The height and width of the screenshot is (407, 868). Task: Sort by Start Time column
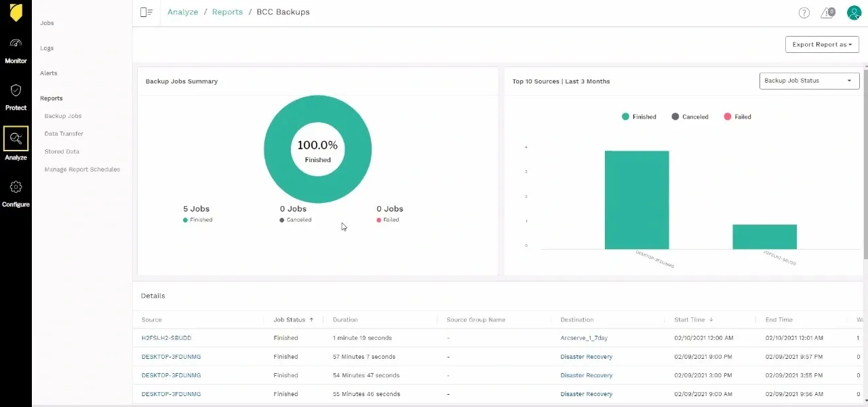pos(693,319)
